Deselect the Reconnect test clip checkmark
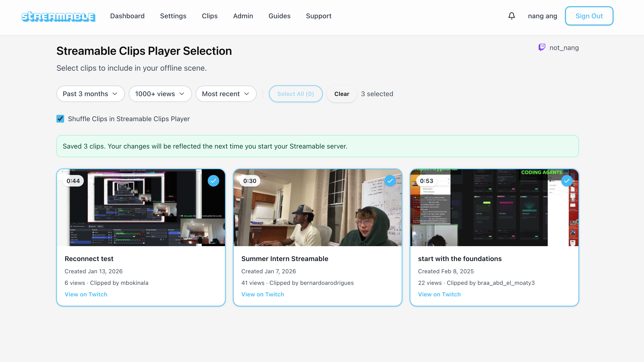The image size is (644, 362). click(x=214, y=181)
